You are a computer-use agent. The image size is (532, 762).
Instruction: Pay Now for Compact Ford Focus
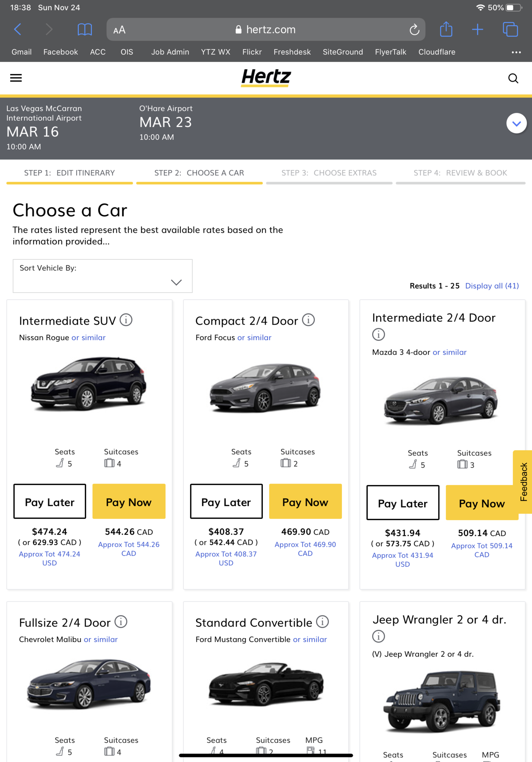click(305, 501)
